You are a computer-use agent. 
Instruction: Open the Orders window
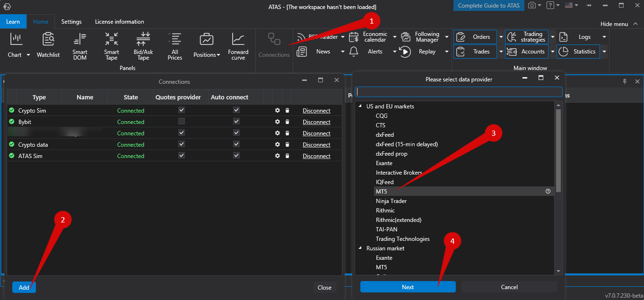pos(475,37)
